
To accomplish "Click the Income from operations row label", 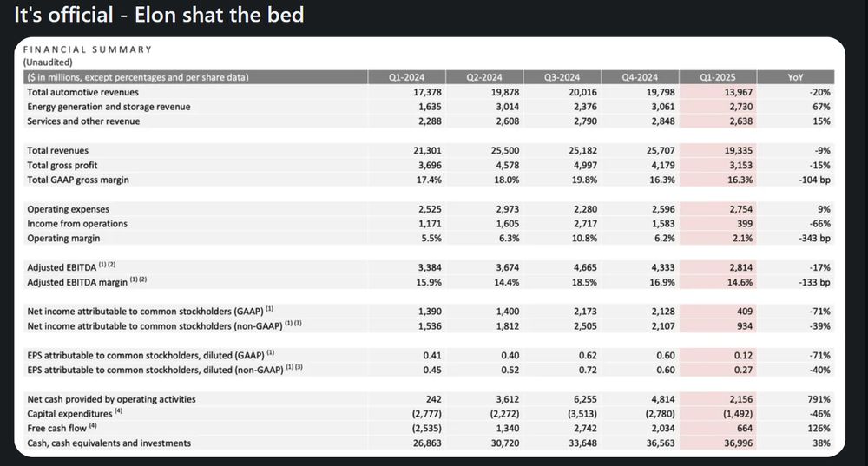I will pos(77,224).
